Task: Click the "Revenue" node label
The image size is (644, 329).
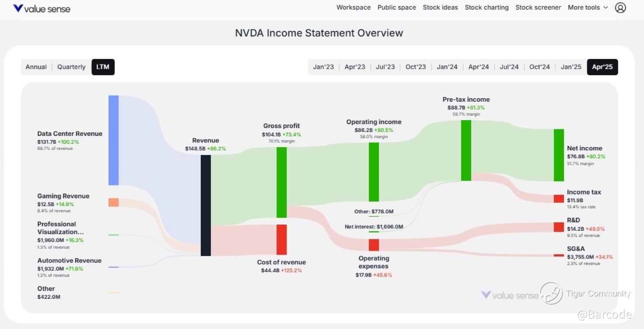Action: pos(206,140)
